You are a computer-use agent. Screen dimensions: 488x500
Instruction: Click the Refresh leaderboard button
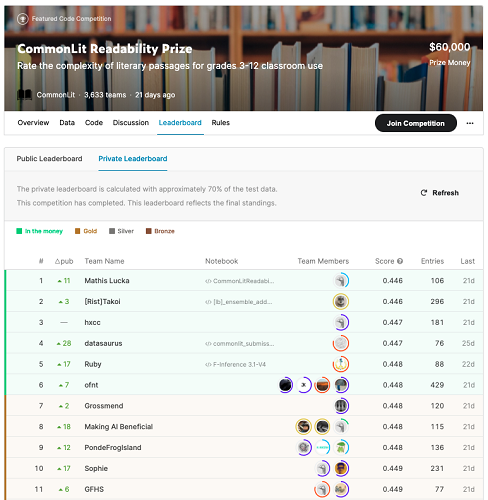coord(440,193)
